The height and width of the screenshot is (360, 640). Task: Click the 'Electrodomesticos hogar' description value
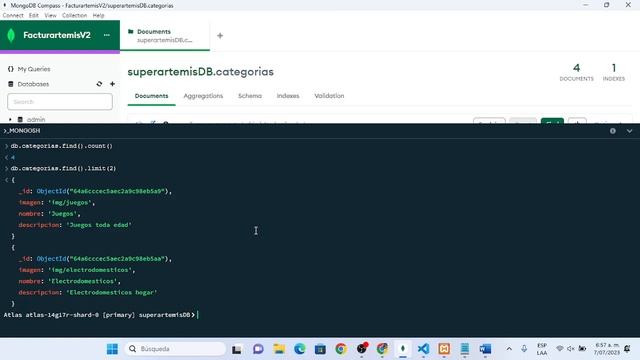(111, 293)
